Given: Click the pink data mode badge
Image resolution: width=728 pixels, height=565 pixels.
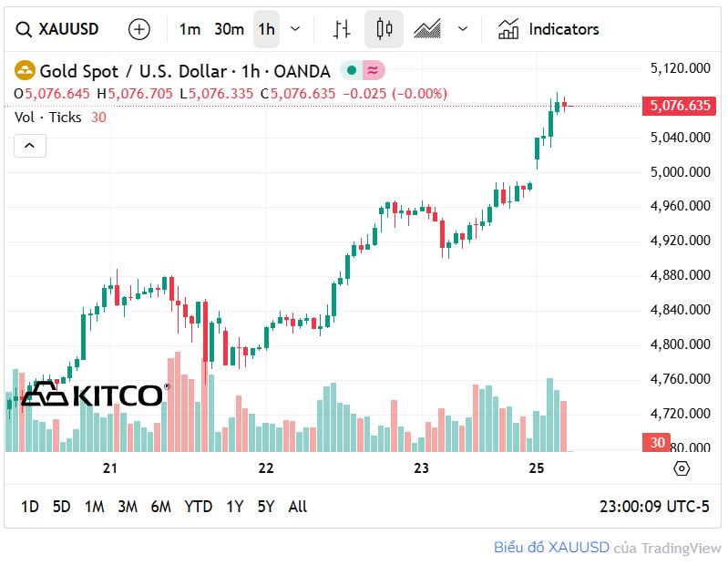Looking at the screenshot, I should (373, 70).
